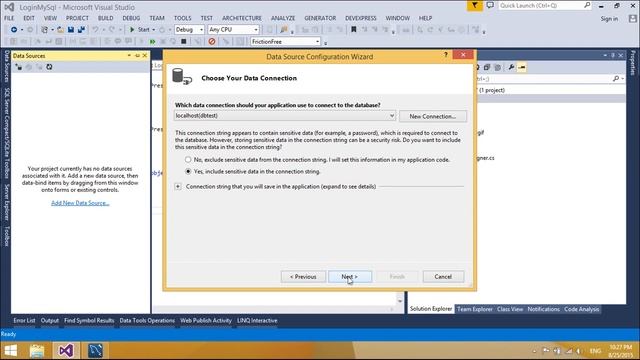Viewport: 640px width, 360px height.
Task: Click the green Continue double-arrow icon
Action: tap(152, 42)
